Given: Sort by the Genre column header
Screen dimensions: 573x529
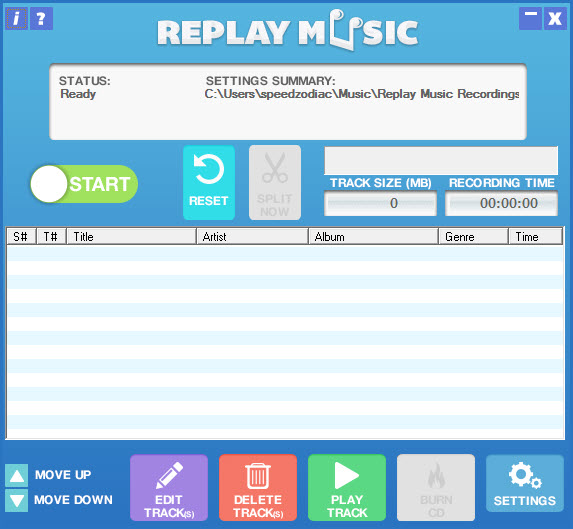Looking at the screenshot, I should [474, 237].
